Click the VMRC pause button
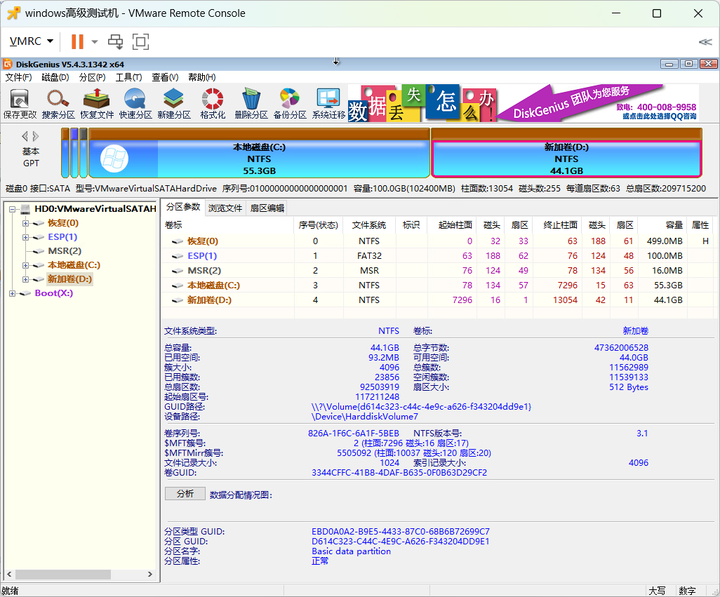Viewport: 720px width, 597px height. [x=77, y=41]
